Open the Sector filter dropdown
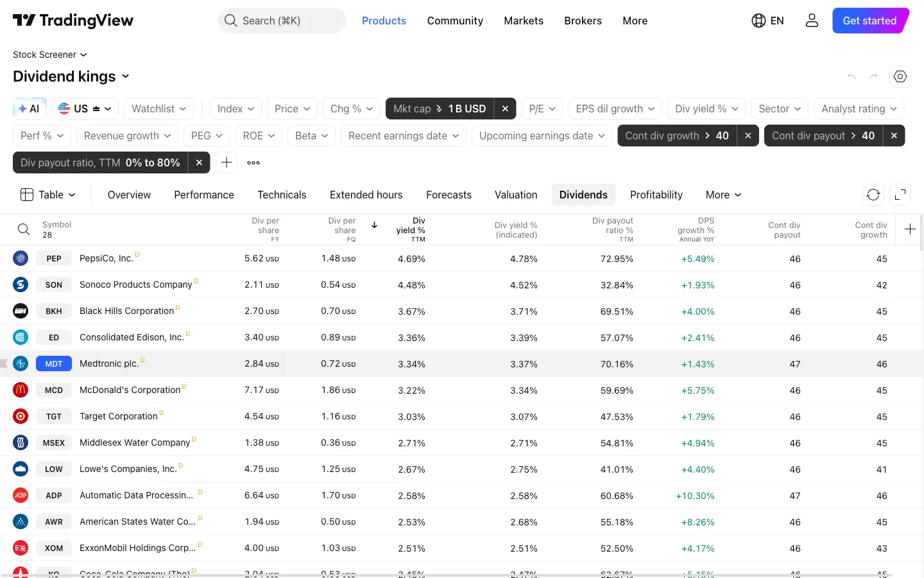 click(x=780, y=109)
